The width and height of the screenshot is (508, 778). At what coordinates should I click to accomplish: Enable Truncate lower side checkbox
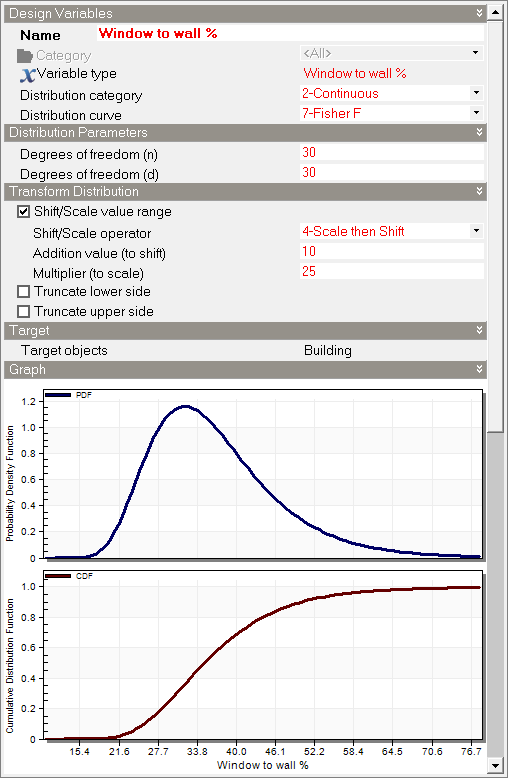[x=23, y=291]
